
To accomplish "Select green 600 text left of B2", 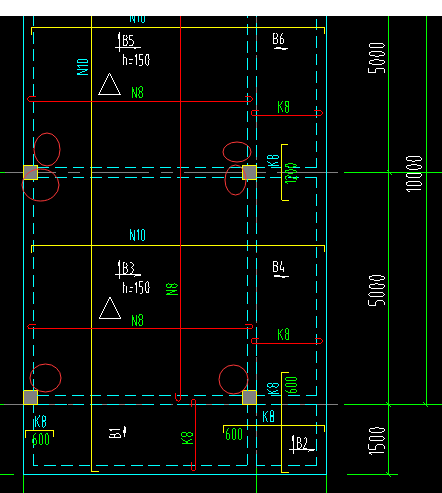I will pos(234,434).
